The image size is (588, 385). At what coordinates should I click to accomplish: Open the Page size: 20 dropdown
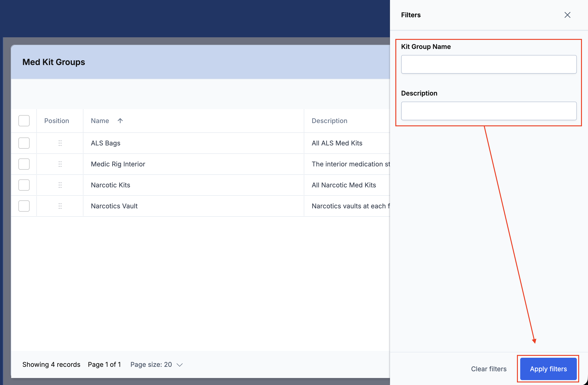157,364
